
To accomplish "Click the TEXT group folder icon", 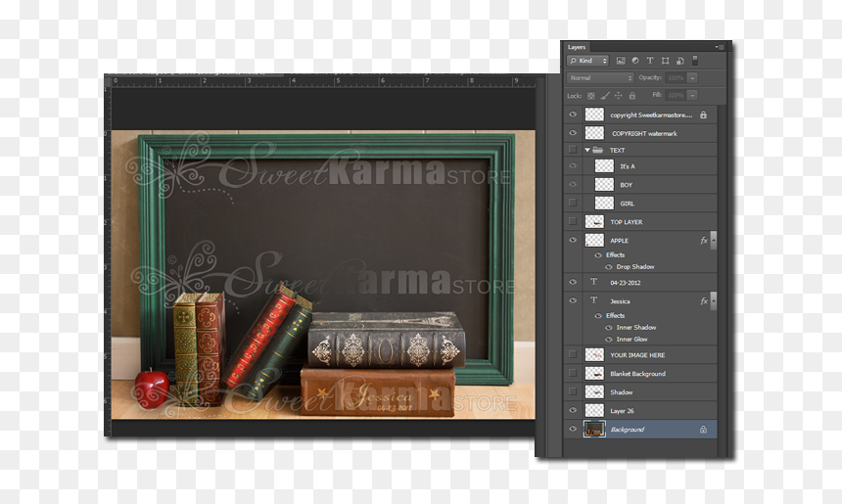I will [597, 151].
